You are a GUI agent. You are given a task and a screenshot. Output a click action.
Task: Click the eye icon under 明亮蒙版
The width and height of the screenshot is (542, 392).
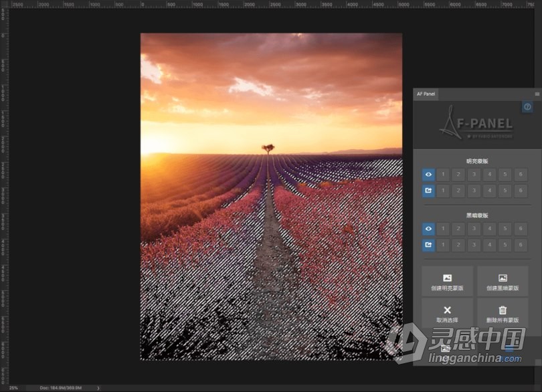(428, 175)
